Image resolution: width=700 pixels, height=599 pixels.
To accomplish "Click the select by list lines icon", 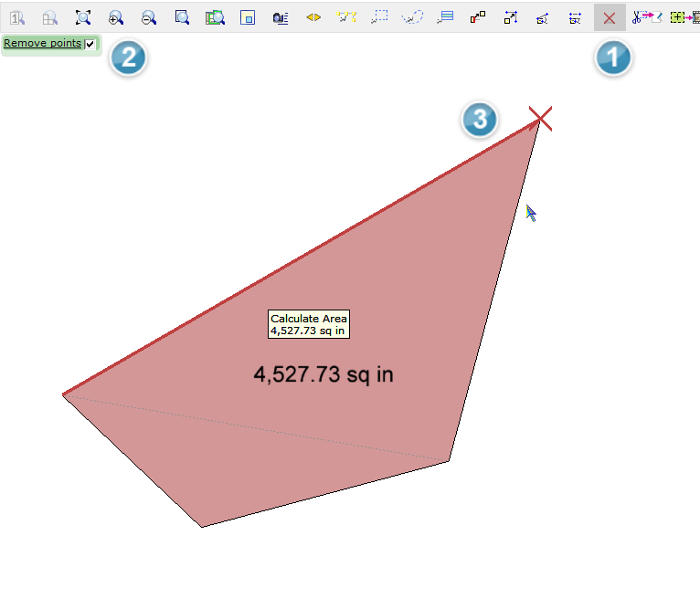I will 445,17.
